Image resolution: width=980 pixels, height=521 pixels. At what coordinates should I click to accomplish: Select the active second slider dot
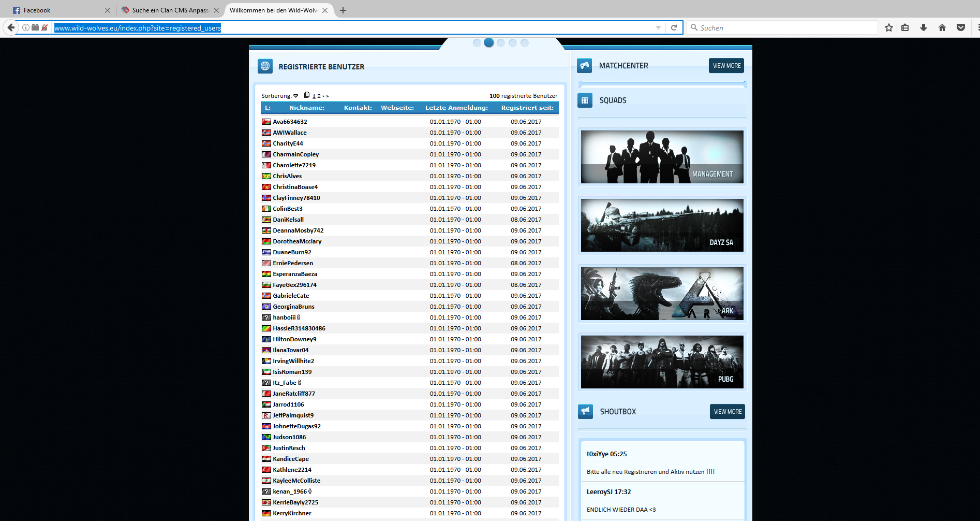pyautogui.click(x=489, y=43)
